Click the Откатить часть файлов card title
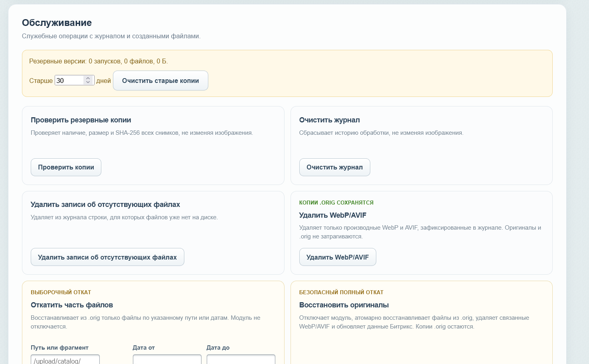Viewport: 589px width, 364px height. point(72,305)
